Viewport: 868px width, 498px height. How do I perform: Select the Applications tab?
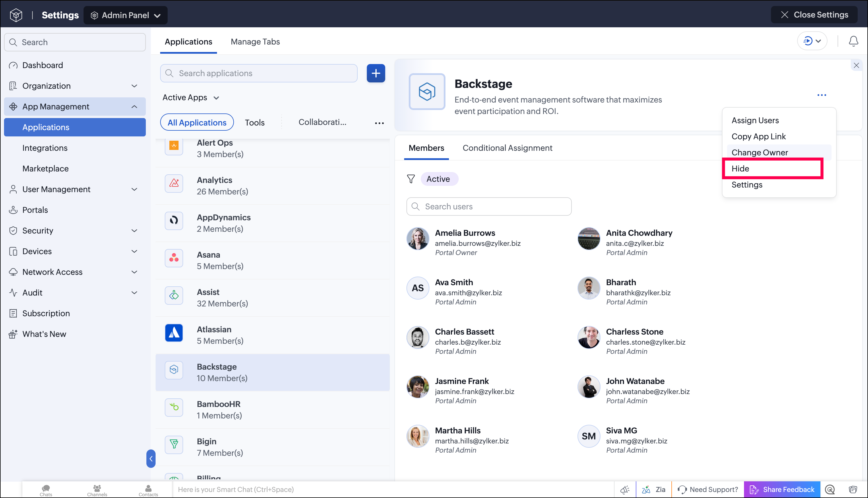[188, 41]
